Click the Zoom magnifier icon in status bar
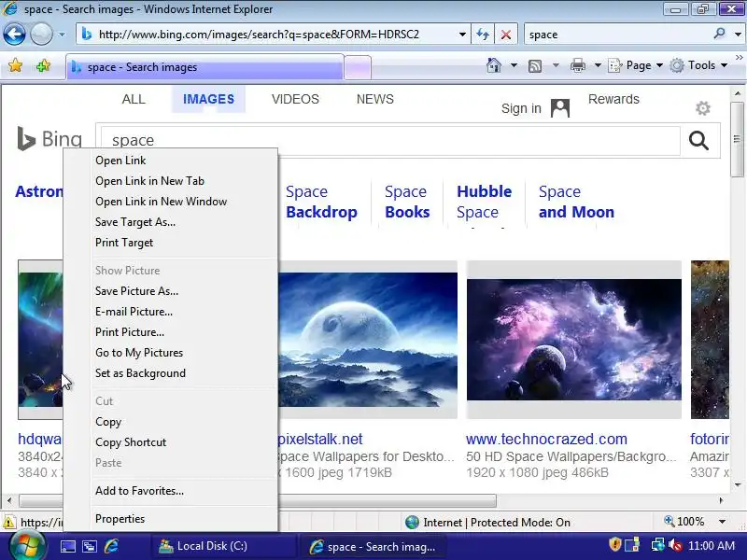Viewport: 747px width, 560px height. click(x=669, y=521)
